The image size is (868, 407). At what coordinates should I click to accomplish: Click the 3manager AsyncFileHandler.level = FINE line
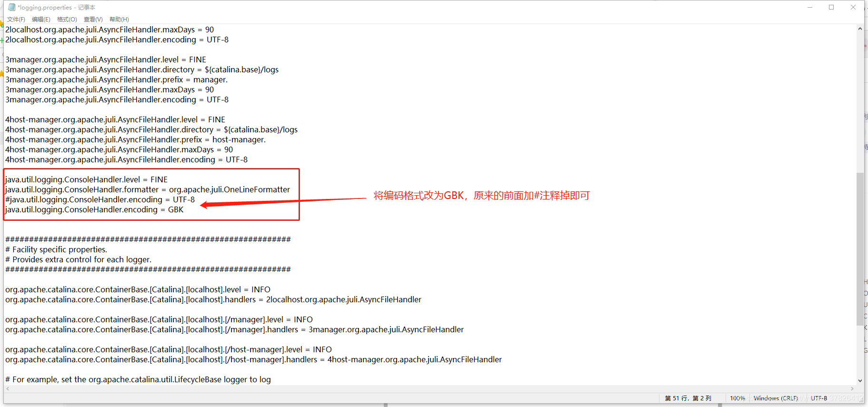point(106,60)
